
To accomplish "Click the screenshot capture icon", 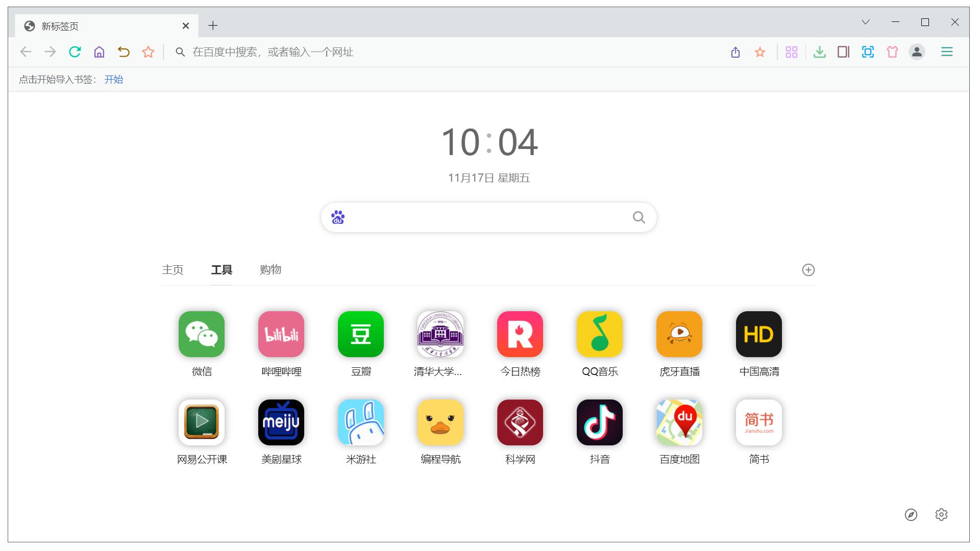I will (868, 52).
